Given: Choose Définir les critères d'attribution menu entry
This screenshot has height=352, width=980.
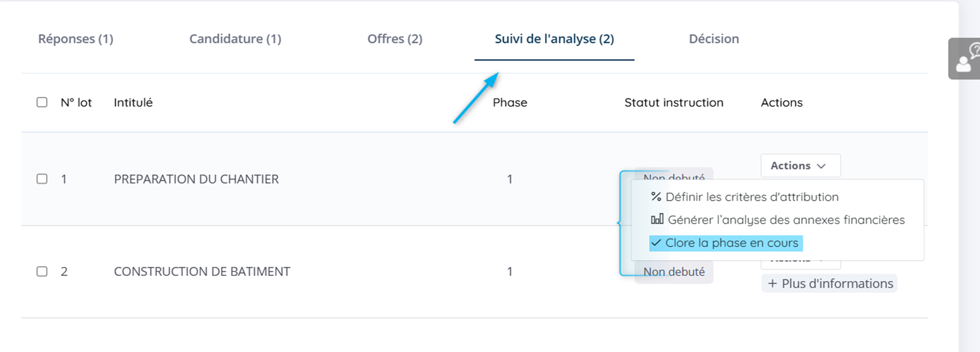Looking at the screenshot, I should click(x=752, y=197).
